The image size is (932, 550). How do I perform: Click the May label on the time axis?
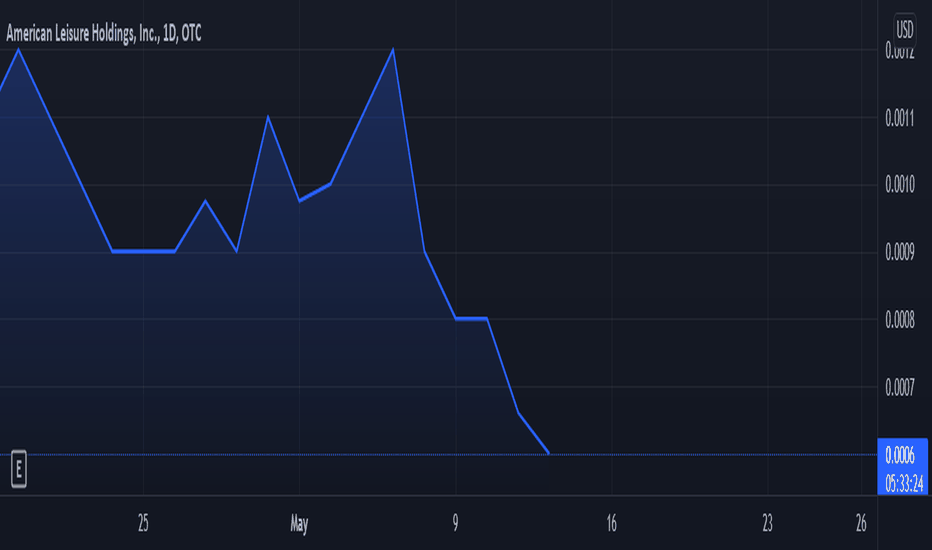click(x=299, y=524)
